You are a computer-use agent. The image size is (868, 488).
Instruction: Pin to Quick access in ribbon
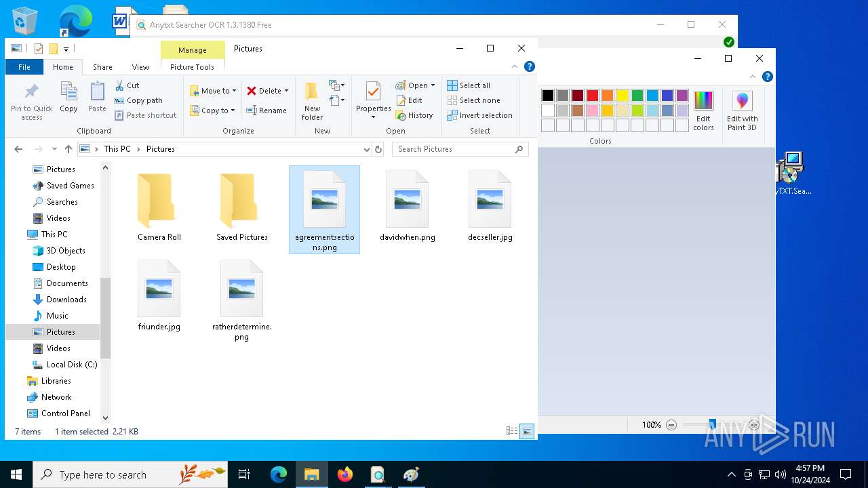click(x=31, y=102)
